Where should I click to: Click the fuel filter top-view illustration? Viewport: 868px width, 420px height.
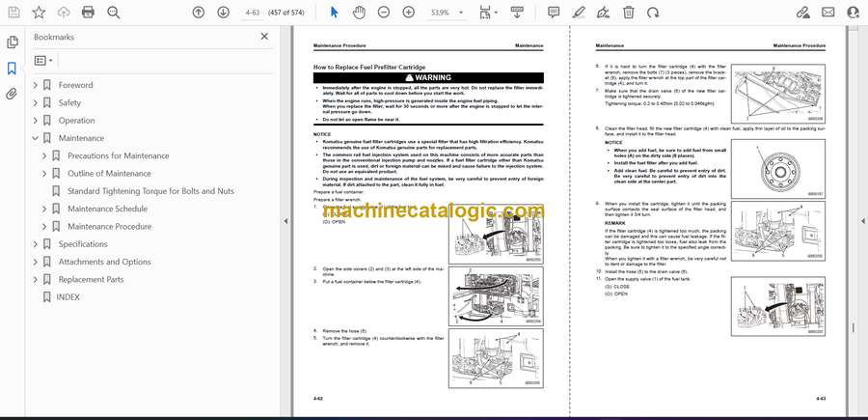point(777,169)
